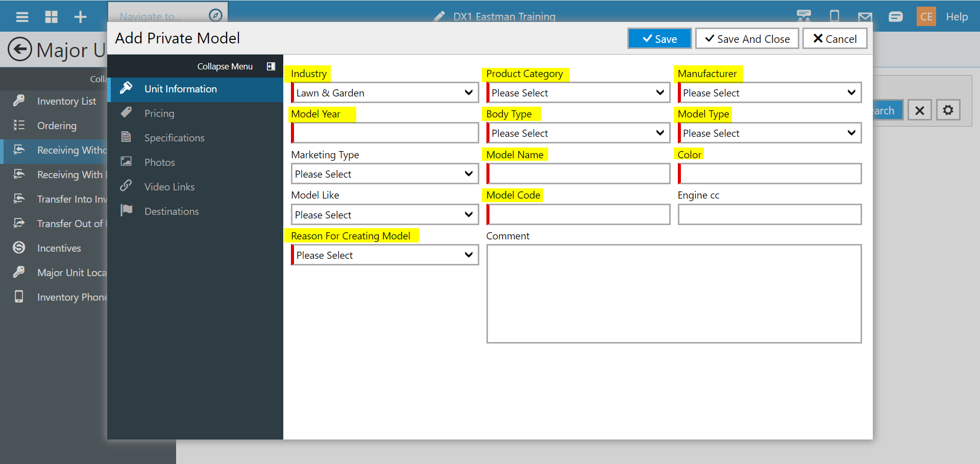The height and width of the screenshot is (464, 980).
Task: Click Collapse Menu text in dialog
Action: click(x=225, y=66)
